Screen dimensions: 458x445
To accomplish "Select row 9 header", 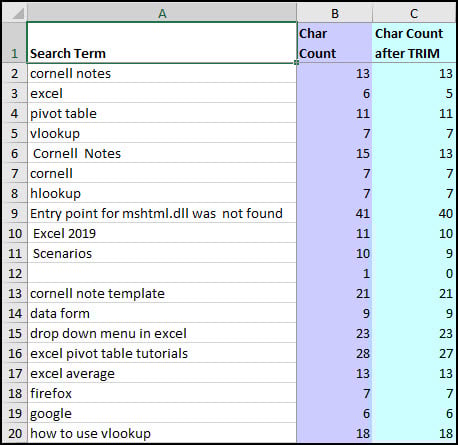I will coord(15,213).
